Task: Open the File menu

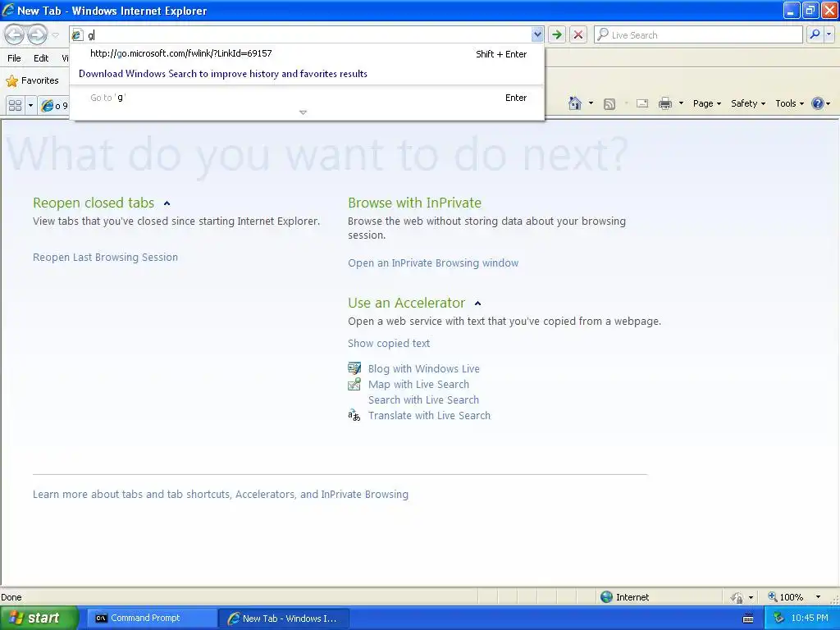Action: (15, 58)
